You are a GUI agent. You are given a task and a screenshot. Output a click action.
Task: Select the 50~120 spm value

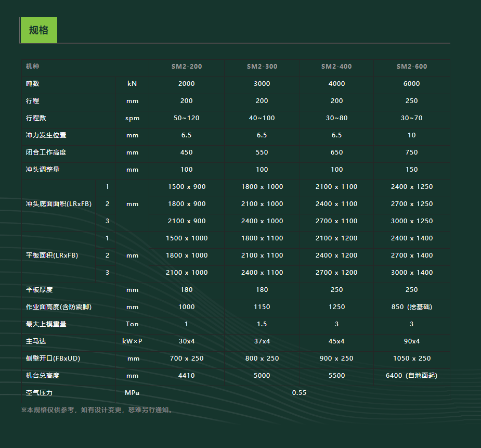187,118
